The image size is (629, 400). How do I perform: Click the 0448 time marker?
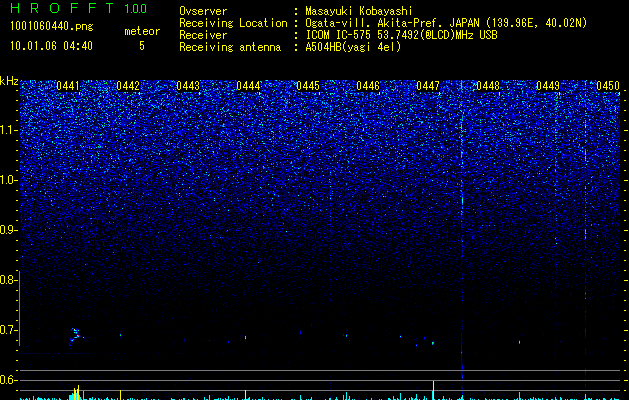(488, 86)
